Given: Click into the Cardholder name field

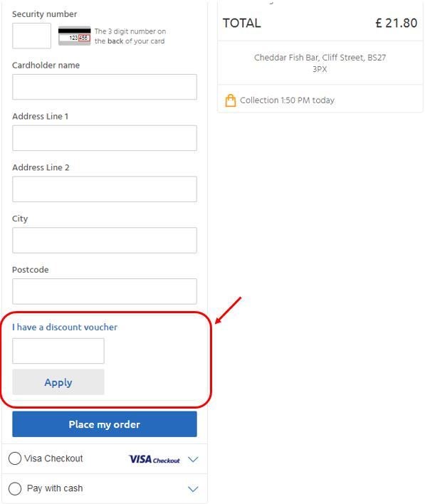Looking at the screenshot, I should 105,87.
